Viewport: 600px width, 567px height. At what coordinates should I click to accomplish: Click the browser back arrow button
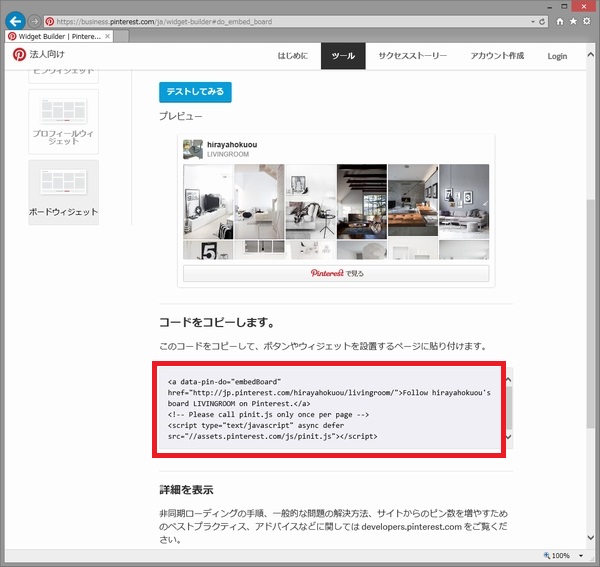[14, 20]
